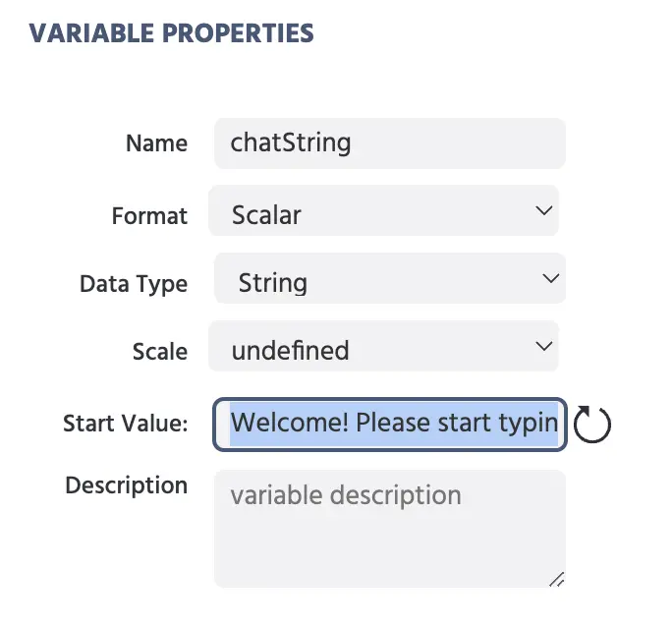This screenshot has height=627, width=672.
Task: Click the Data Type dropdown chevron arrow
Action: [x=551, y=278]
